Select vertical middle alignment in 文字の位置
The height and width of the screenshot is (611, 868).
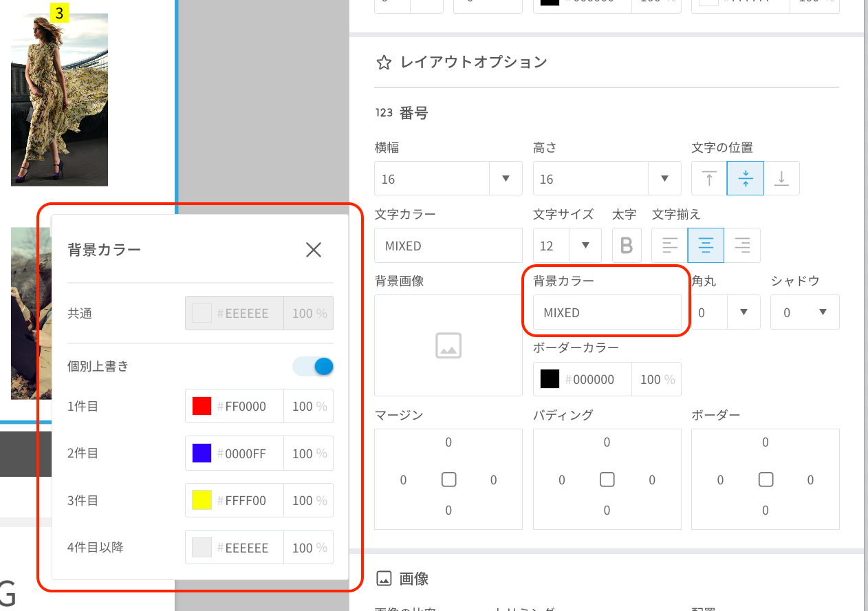[x=746, y=179]
